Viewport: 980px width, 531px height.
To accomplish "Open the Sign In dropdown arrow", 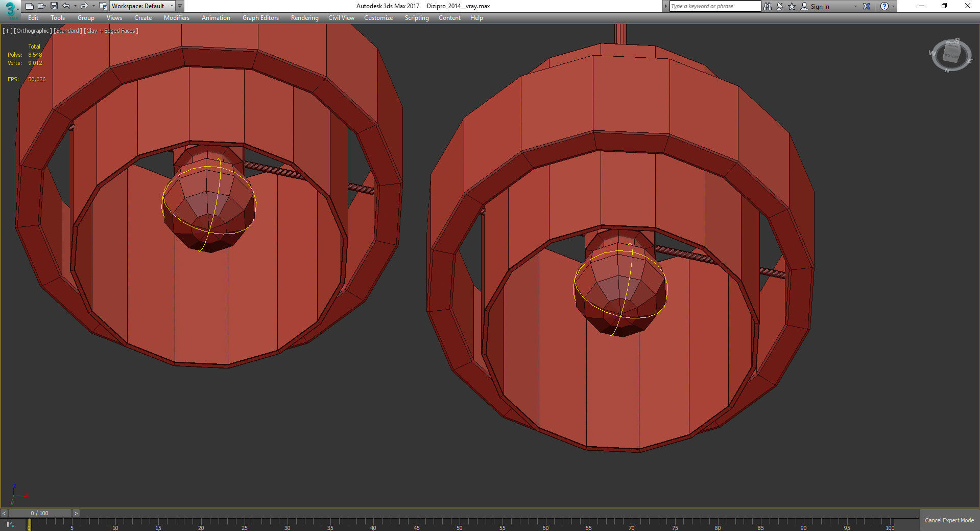I will click(855, 6).
